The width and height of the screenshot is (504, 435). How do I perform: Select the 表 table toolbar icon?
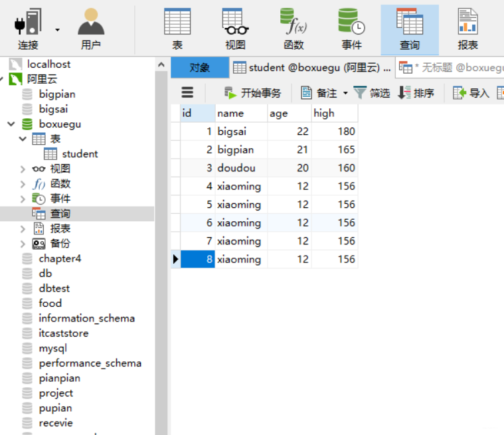(x=177, y=30)
